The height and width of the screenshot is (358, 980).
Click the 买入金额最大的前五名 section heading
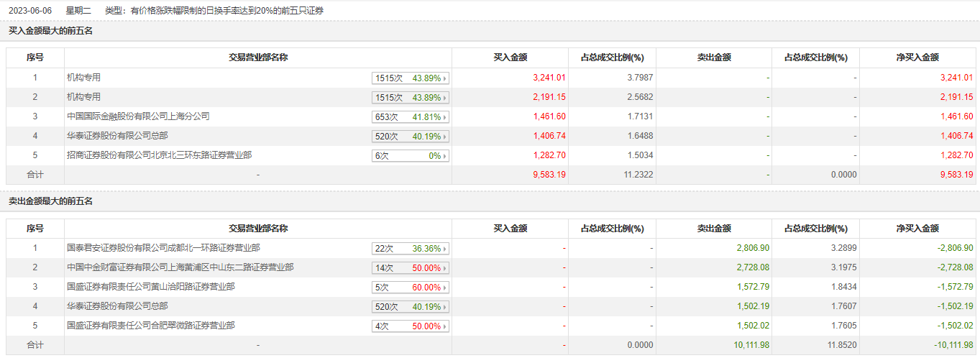[50, 31]
